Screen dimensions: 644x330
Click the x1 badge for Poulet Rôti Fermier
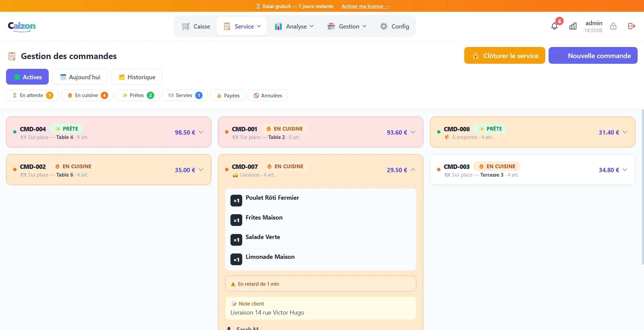pos(236,201)
